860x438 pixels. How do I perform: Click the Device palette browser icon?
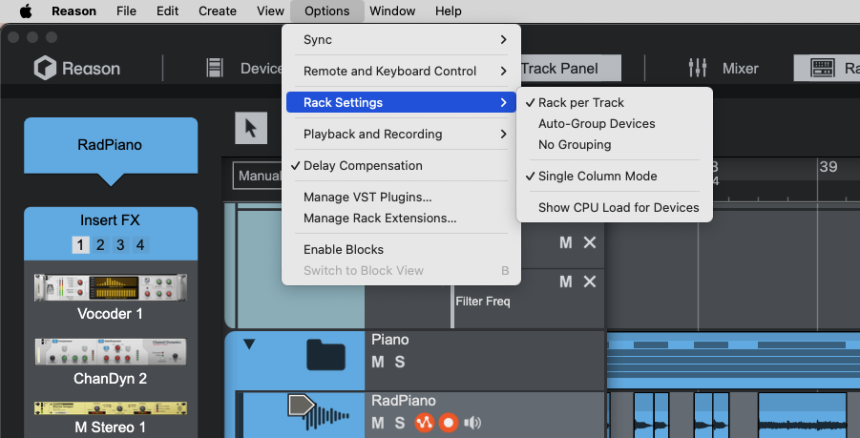coord(214,68)
